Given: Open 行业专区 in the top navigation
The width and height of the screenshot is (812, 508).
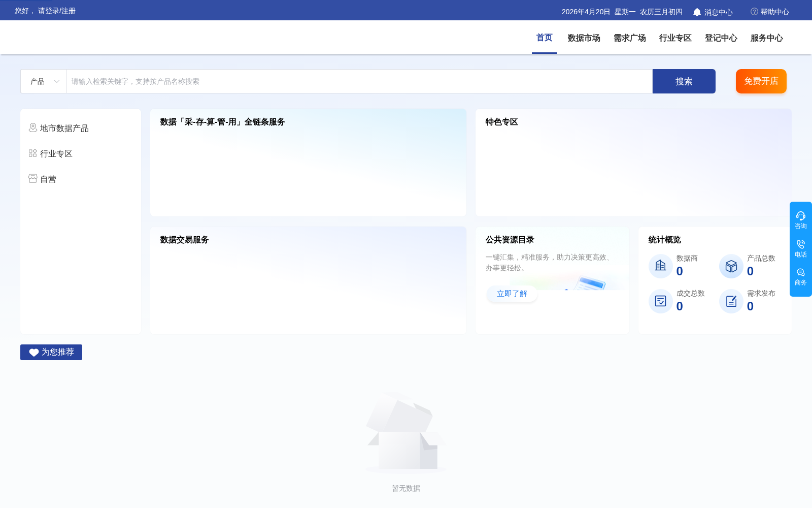Looking at the screenshot, I should [x=675, y=38].
